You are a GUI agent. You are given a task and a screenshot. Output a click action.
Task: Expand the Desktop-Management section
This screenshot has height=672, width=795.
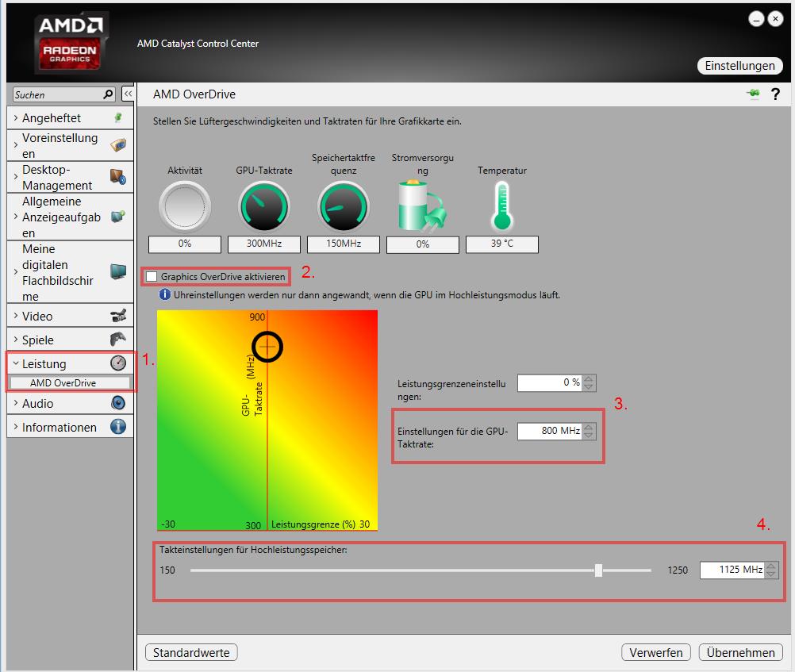[16, 177]
